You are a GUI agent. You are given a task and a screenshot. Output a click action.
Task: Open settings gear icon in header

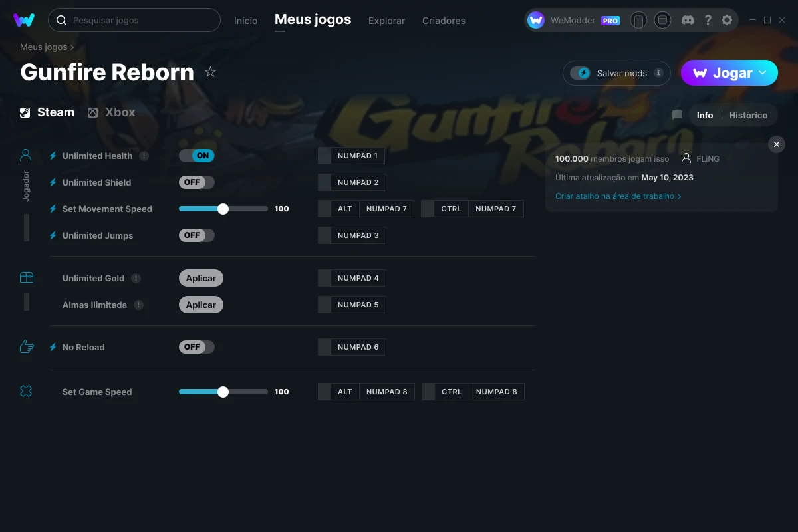(727, 20)
